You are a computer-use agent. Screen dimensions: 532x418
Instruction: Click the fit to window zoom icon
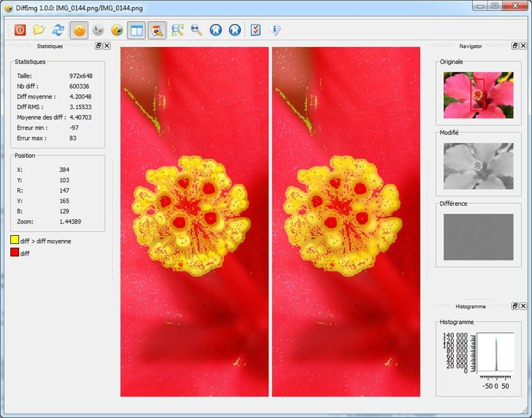[178, 30]
